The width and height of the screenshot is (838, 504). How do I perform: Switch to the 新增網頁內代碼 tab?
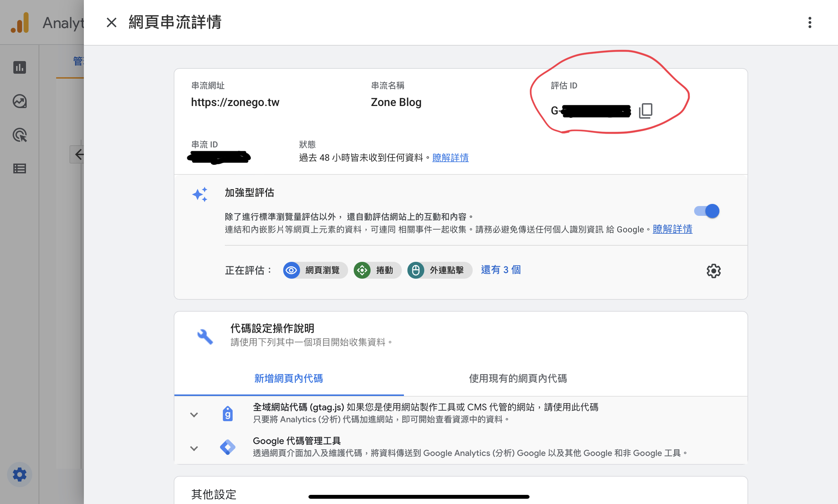point(288,378)
